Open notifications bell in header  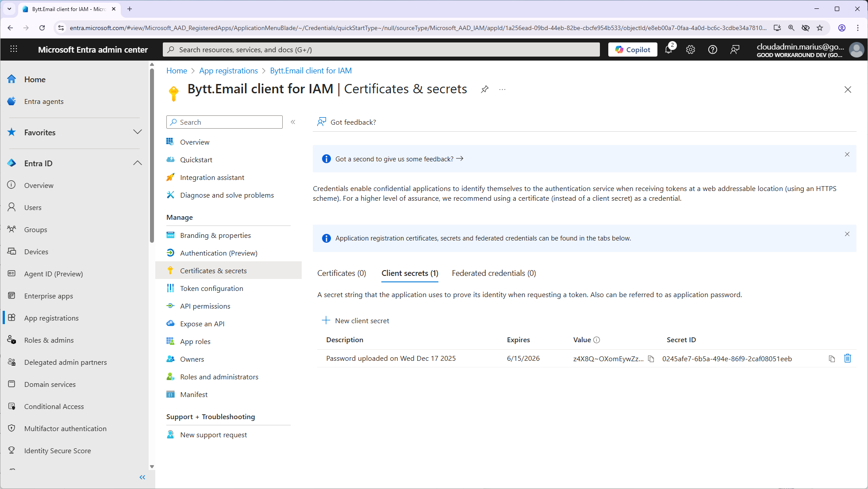[x=668, y=50]
